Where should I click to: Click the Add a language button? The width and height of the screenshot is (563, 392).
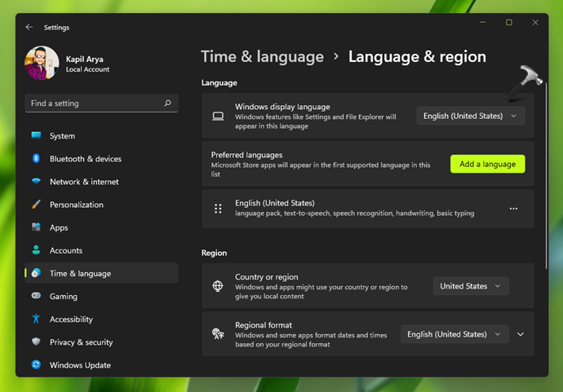coord(487,164)
